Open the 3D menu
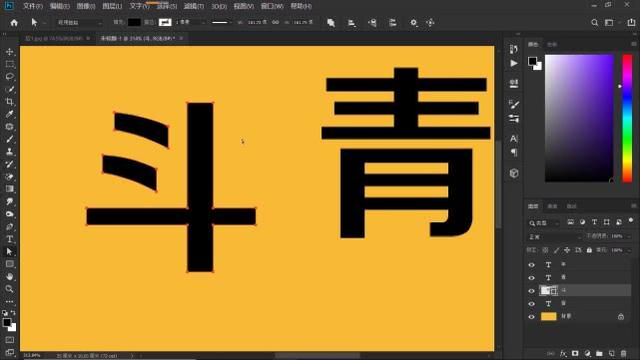This screenshot has width=640, height=360. [x=219, y=6]
